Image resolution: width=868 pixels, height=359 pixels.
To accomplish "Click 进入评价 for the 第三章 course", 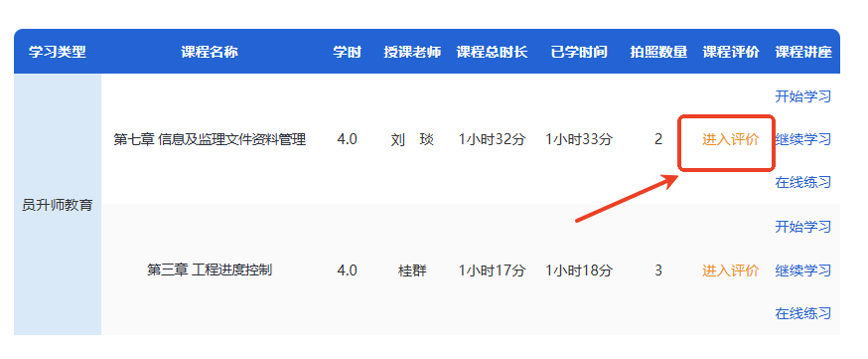I will click(x=730, y=270).
